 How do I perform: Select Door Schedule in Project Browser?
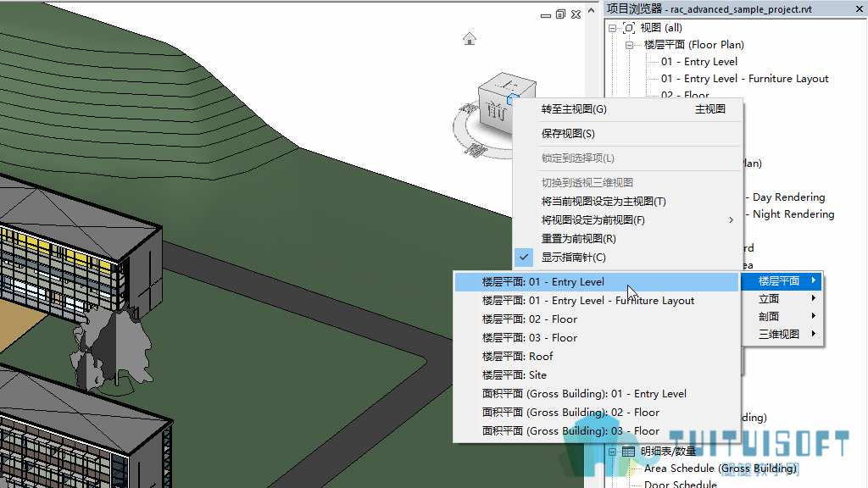pos(681,484)
